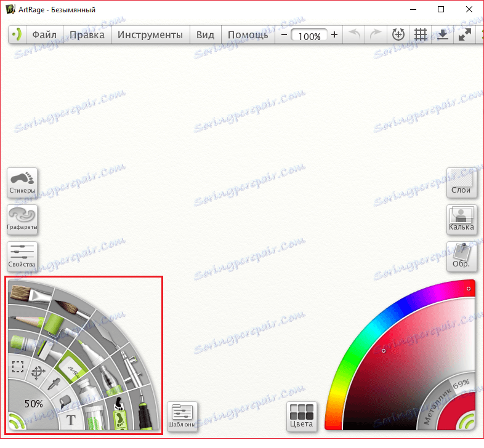Image resolution: width=484 pixels, height=448 pixels.
Task: Zoom out with the minus button
Action: [284, 34]
